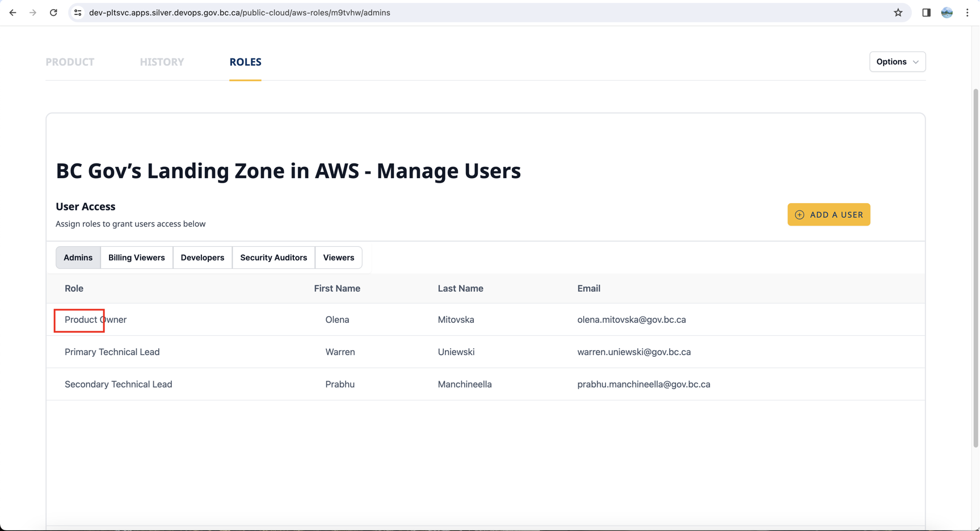Image resolution: width=980 pixels, height=531 pixels.
Task: Click the Secondary Technical Lead cell
Action: (x=118, y=384)
